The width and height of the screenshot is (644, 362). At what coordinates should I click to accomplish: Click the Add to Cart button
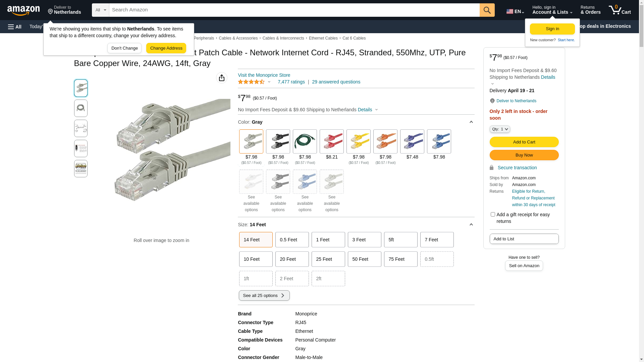tap(524, 142)
